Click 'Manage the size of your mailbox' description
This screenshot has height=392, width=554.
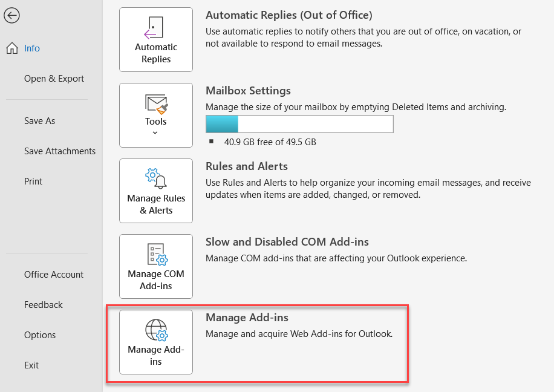click(x=356, y=107)
